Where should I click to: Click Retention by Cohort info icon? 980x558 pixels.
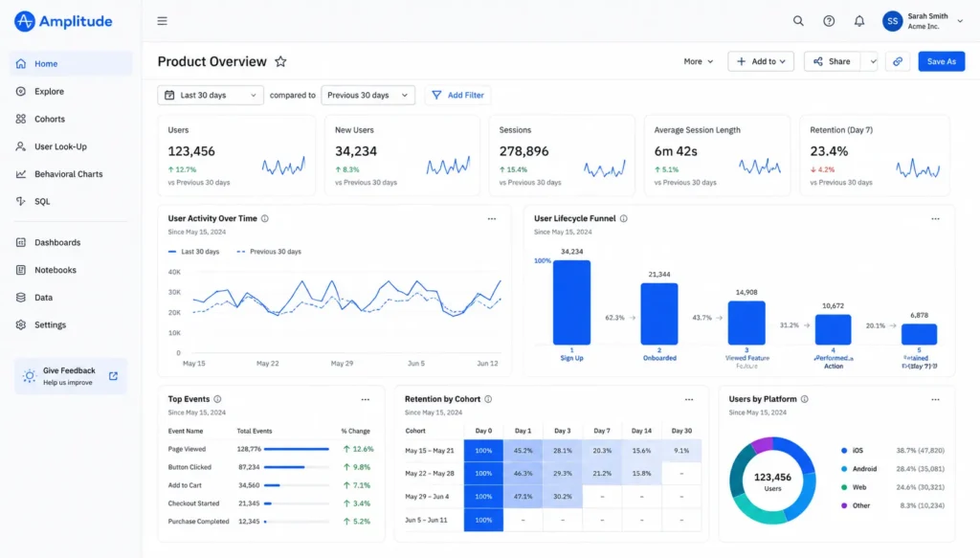coord(488,399)
